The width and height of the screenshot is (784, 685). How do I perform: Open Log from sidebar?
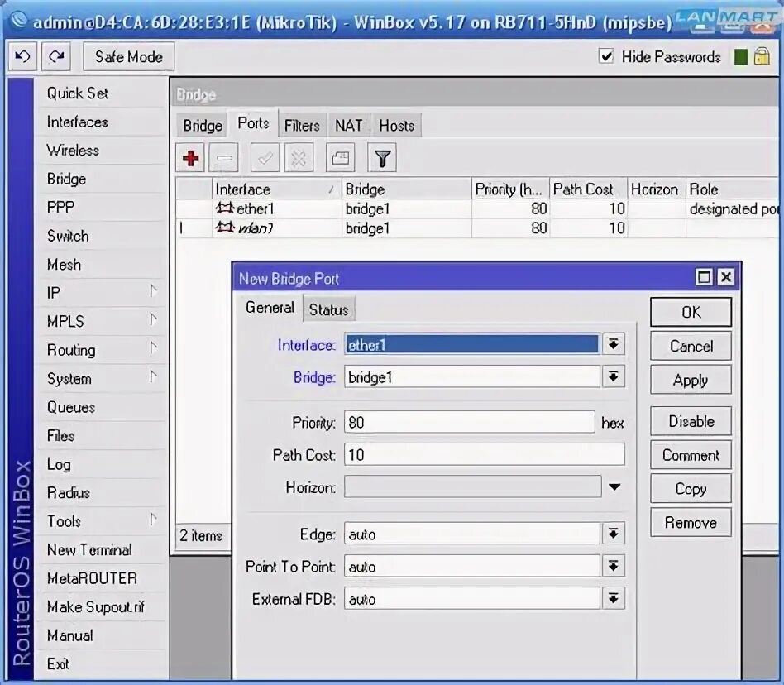59,464
